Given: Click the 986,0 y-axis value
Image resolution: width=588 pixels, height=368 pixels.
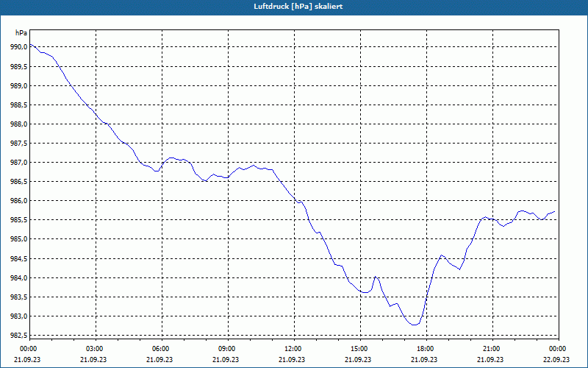Looking at the screenshot, I should click(x=19, y=200).
